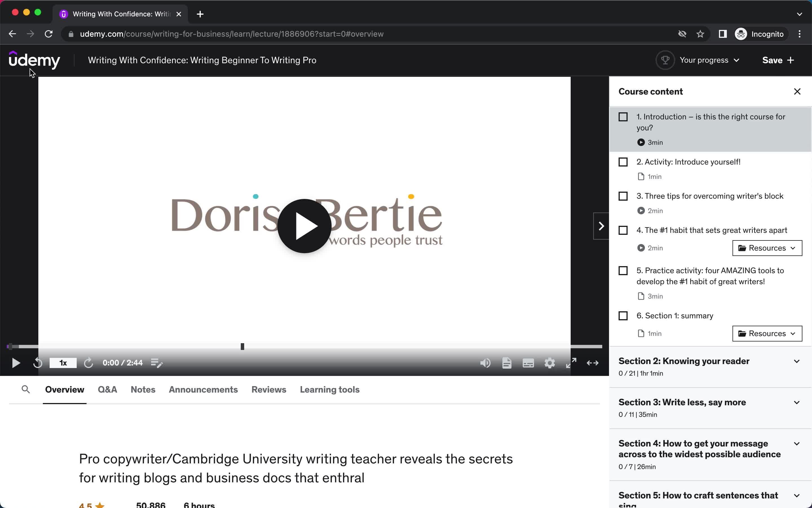
Task: Click the browser forward arrow
Action: 30,34
